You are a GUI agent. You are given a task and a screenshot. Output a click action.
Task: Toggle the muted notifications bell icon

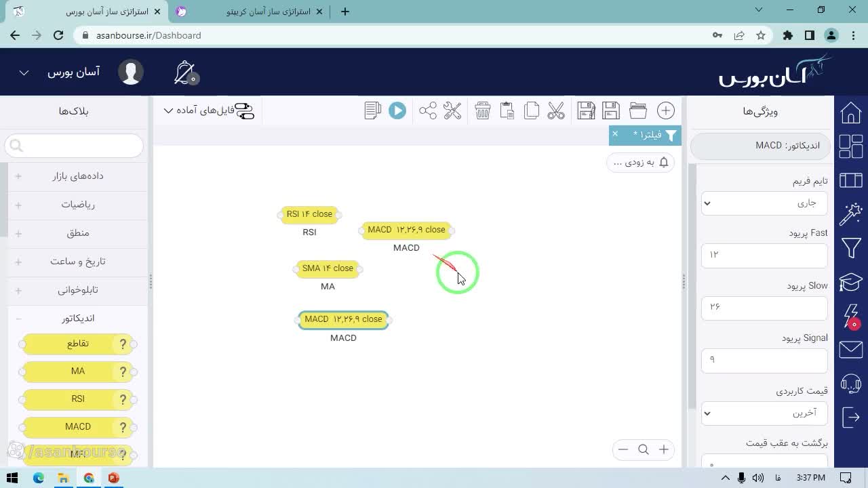coord(184,73)
